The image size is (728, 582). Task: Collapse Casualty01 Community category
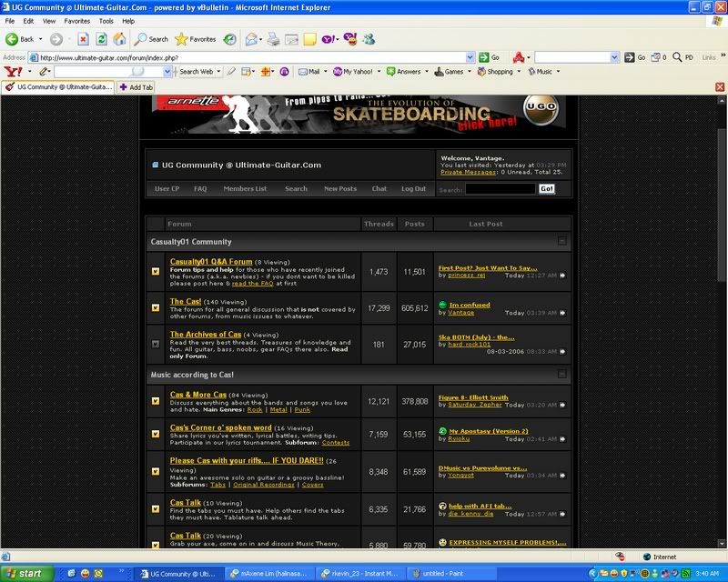tap(561, 241)
